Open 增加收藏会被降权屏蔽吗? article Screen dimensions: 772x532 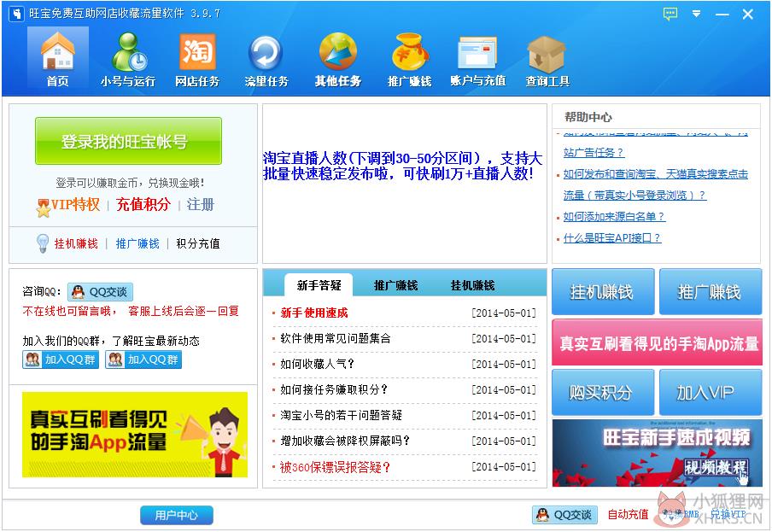[345, 441]
